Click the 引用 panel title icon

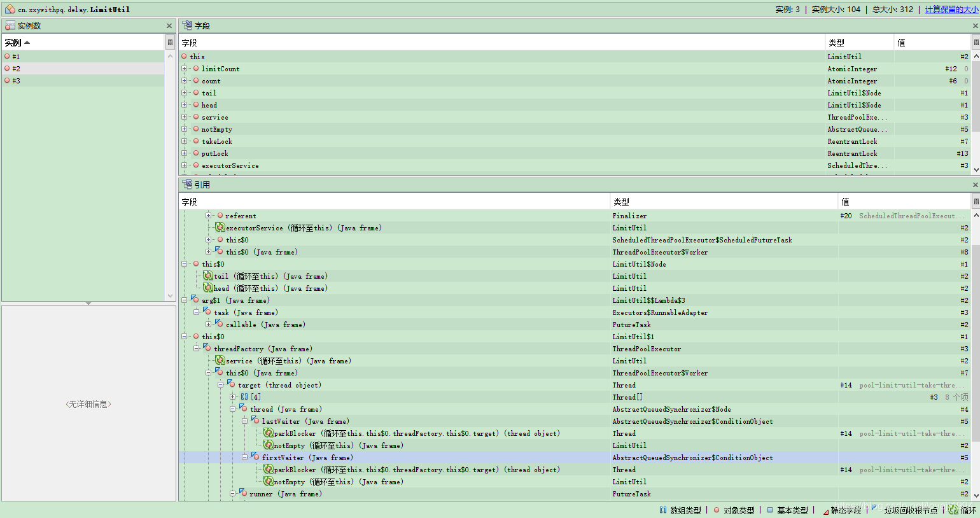pos(187,185)
